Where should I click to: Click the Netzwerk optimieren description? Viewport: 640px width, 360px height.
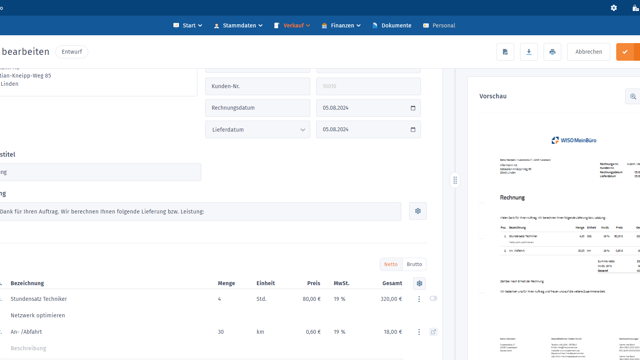point(38,315)
